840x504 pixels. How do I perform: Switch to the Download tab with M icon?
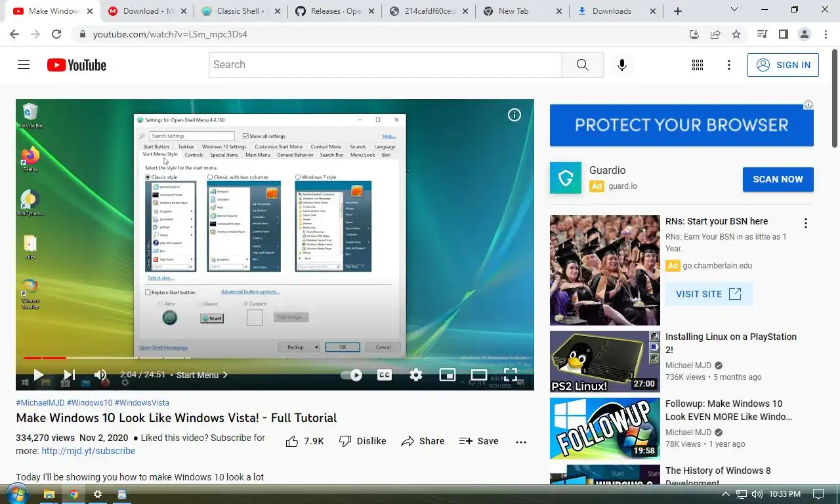[147, 11]
